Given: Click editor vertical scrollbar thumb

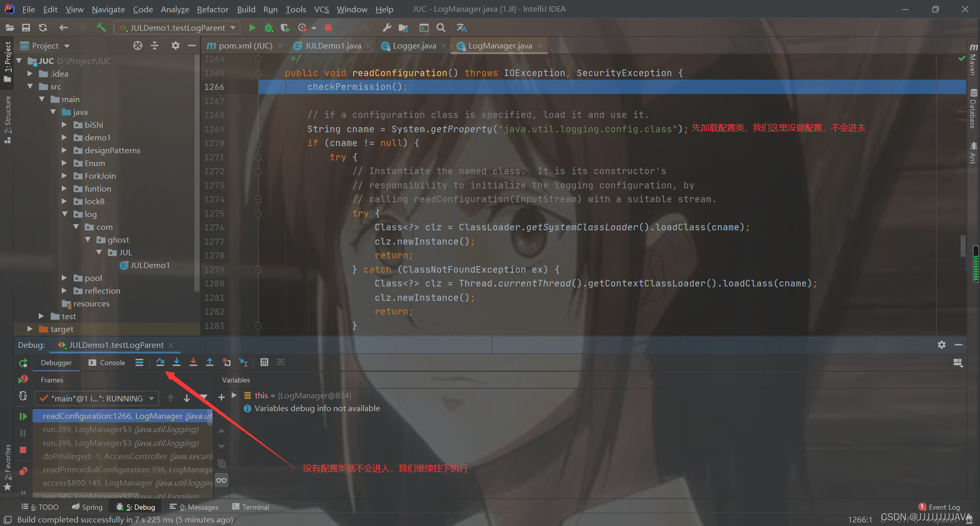Looking at the screenshot, I should [x=963, y=246].
